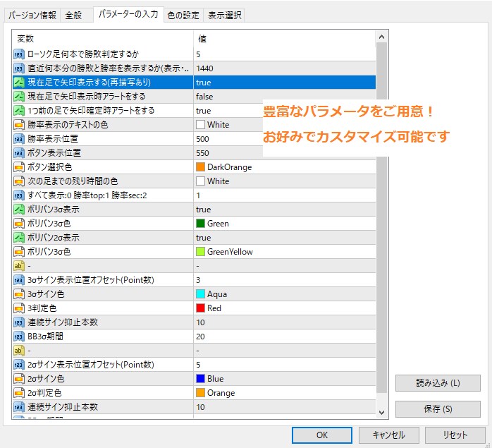
Task: Open 色の設定 tab
Action: pos(183,15)
